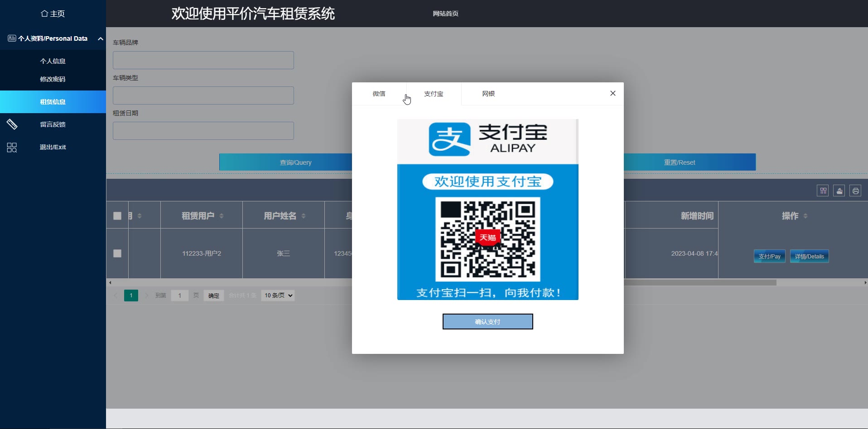Screen dimensions: 868x429
Task: Click the ruler icon beside 留言反馈
Action: pos(12,124)
